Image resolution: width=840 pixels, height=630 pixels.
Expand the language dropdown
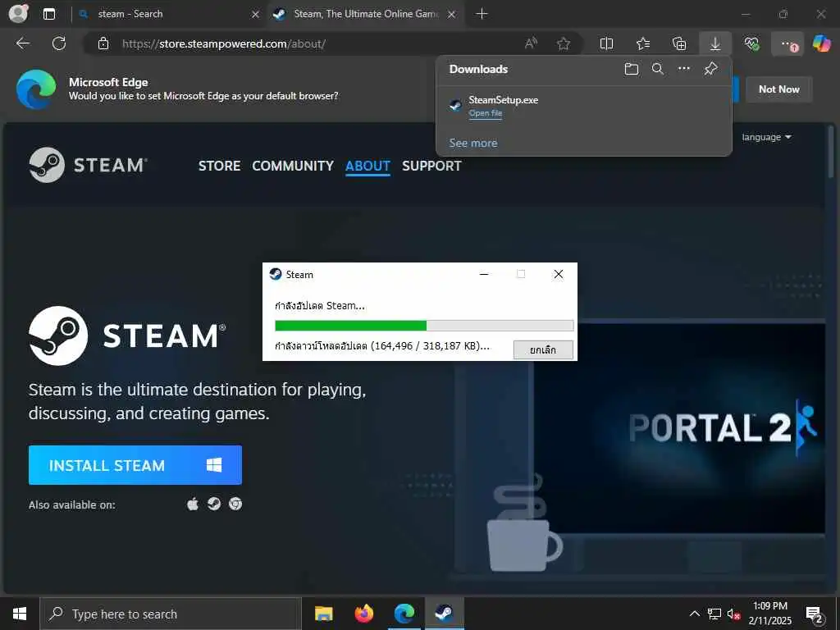click(767, 137)
